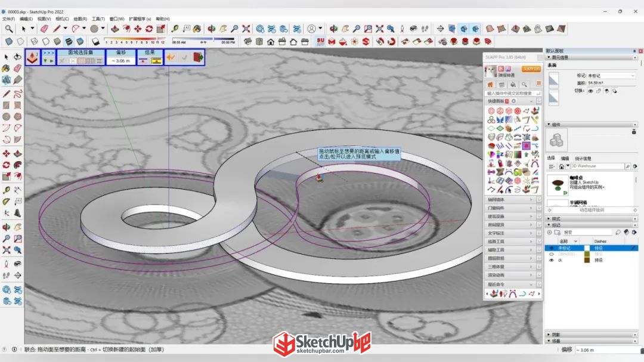Click the Joint Push Pull tool icon
The image size is (644, 362).
point(32,57)
